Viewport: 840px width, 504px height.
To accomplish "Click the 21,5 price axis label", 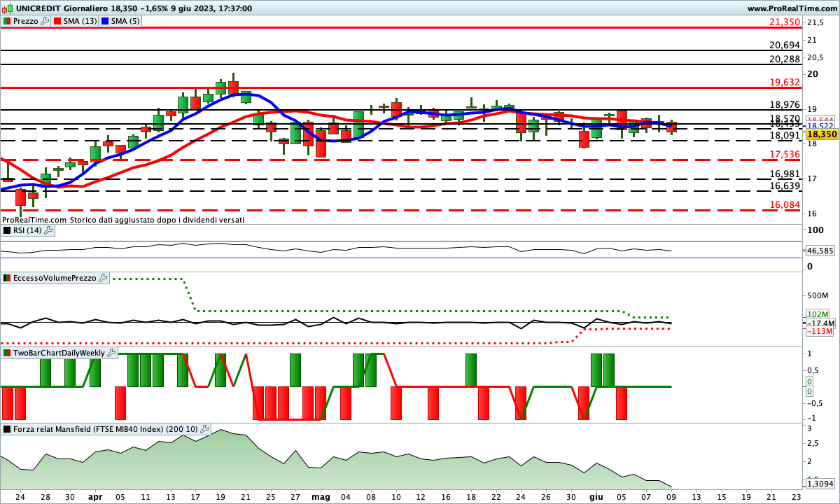I will 815,23.
